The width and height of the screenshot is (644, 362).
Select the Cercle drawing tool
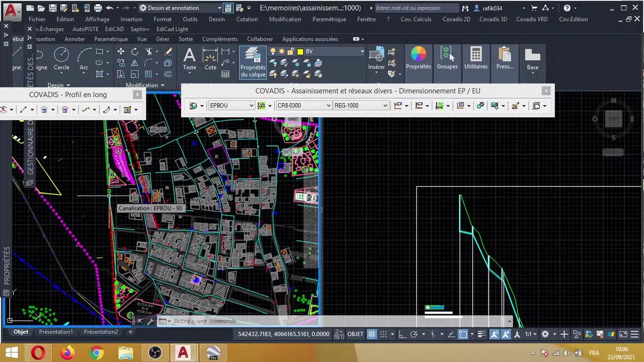(61, 59)
